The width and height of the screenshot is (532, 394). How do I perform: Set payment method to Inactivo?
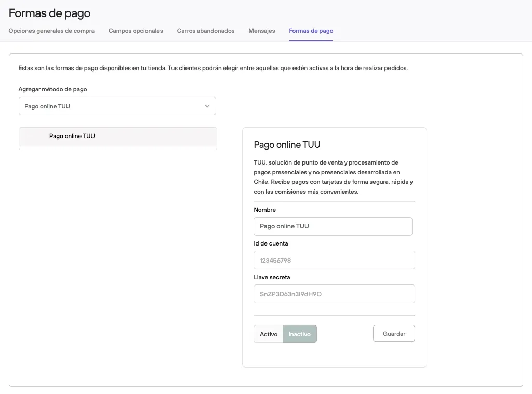tap(300, 334)
